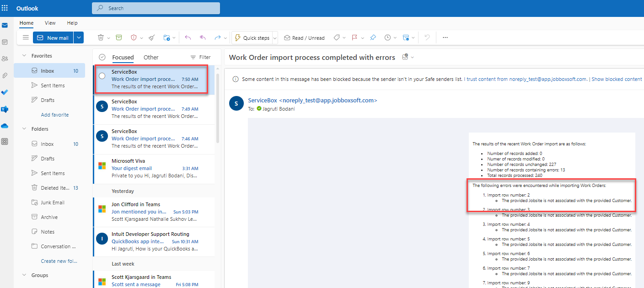The height and width of the screenshot is (288, 644).
Task: Open the Archive folder
Action: [49, 217]
